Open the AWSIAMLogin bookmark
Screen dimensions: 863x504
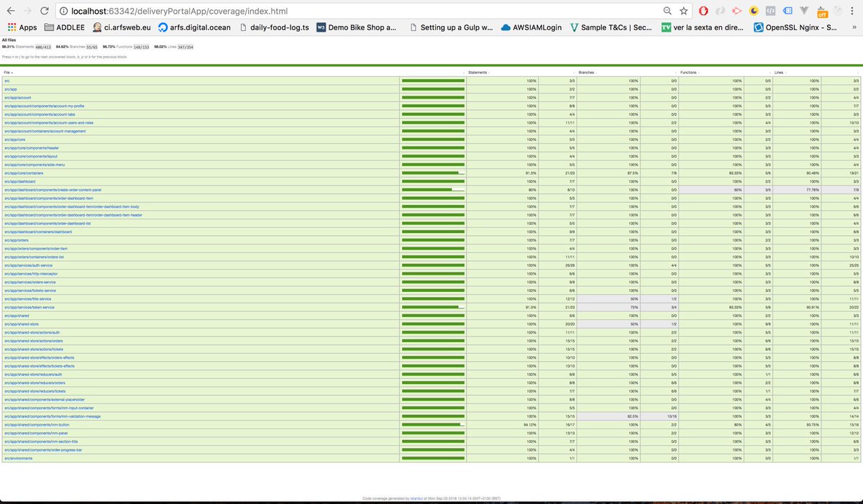(531, 27)
